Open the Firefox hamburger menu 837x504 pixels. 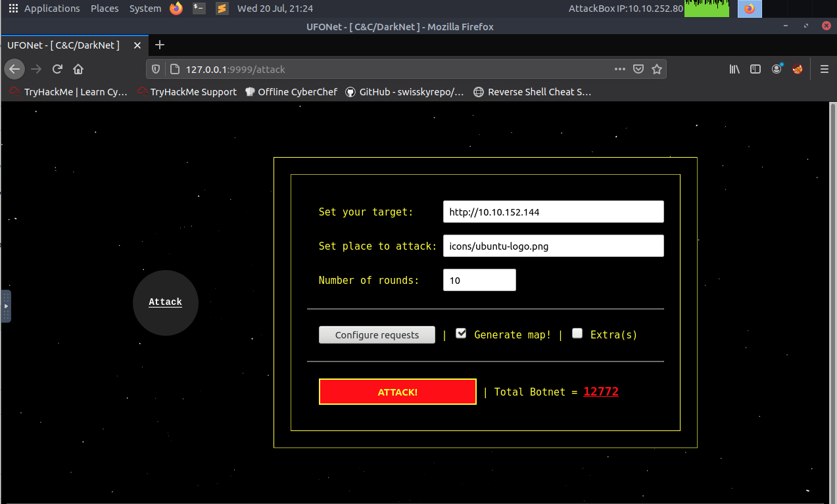tap(824, 68)
